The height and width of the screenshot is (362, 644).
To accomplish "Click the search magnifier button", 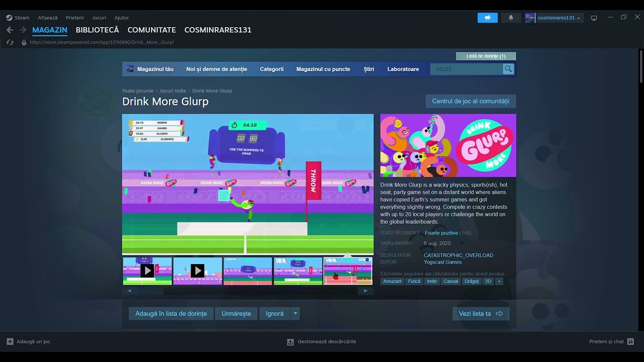I will coord(508,69).
